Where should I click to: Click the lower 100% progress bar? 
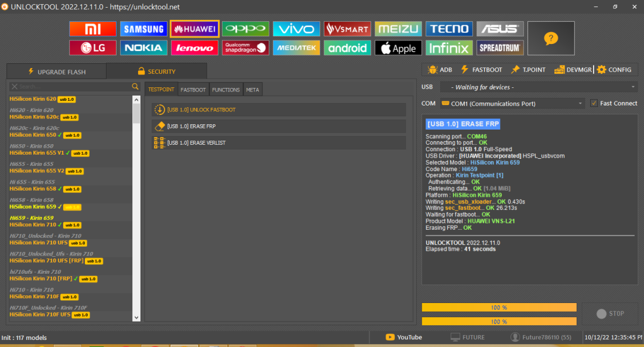[499, 322]
